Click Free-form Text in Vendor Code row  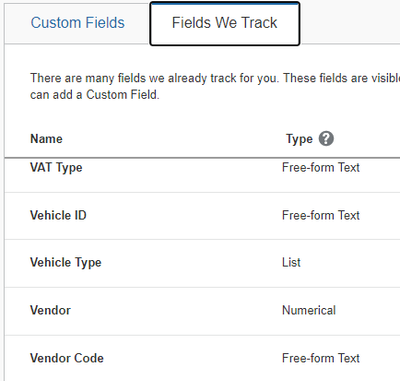click(321, 358)
